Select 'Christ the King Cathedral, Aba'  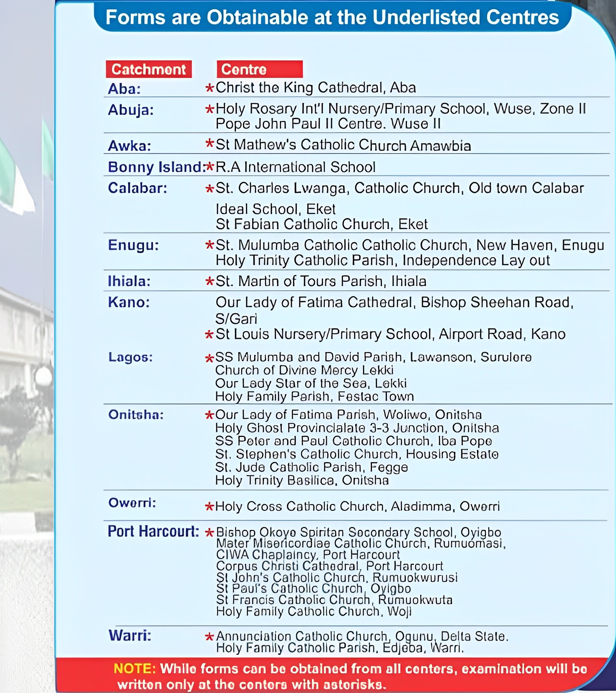point(316,88)
